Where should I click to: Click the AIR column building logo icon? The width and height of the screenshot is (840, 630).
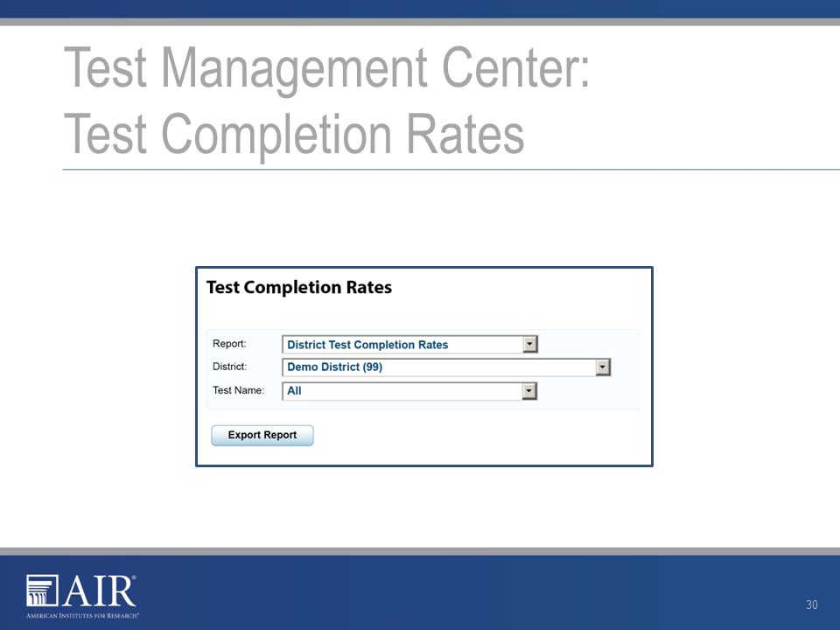pyautogui.click(x=42, y=591)
